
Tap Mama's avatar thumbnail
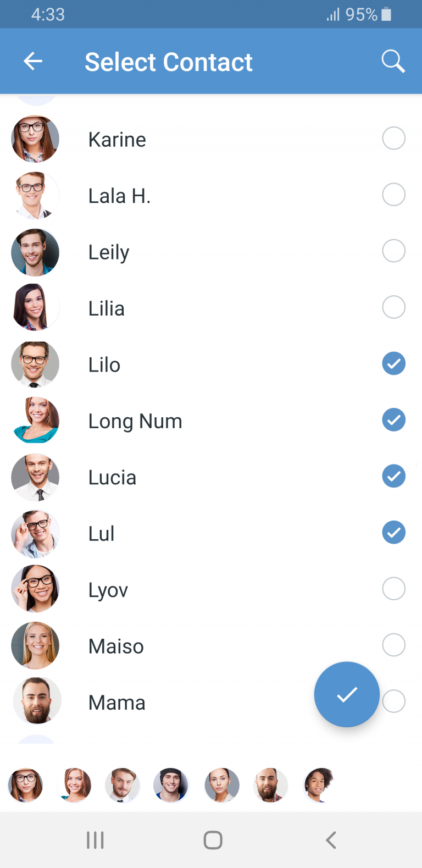tap(35, 701)
